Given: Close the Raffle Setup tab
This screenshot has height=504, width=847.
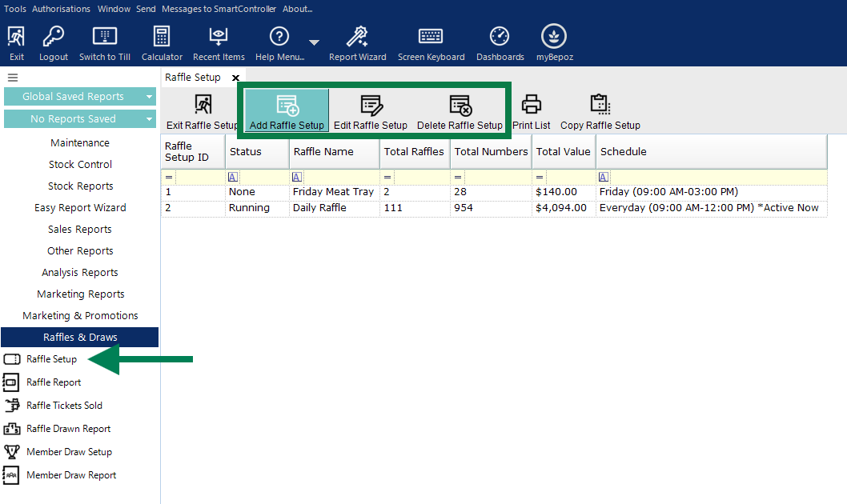Looking at the screenshot, I should (235, 78).
